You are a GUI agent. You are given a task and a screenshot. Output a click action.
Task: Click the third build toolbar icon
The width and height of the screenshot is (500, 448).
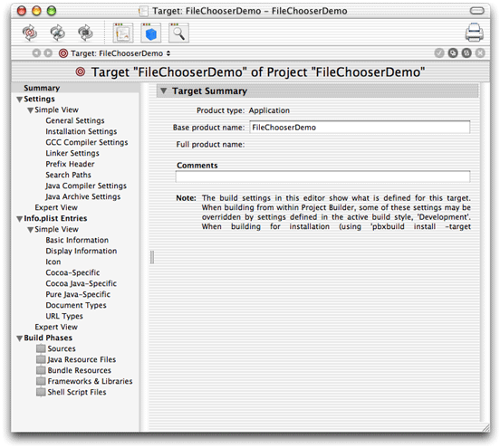pyautogui.click(x=85, y=33)
